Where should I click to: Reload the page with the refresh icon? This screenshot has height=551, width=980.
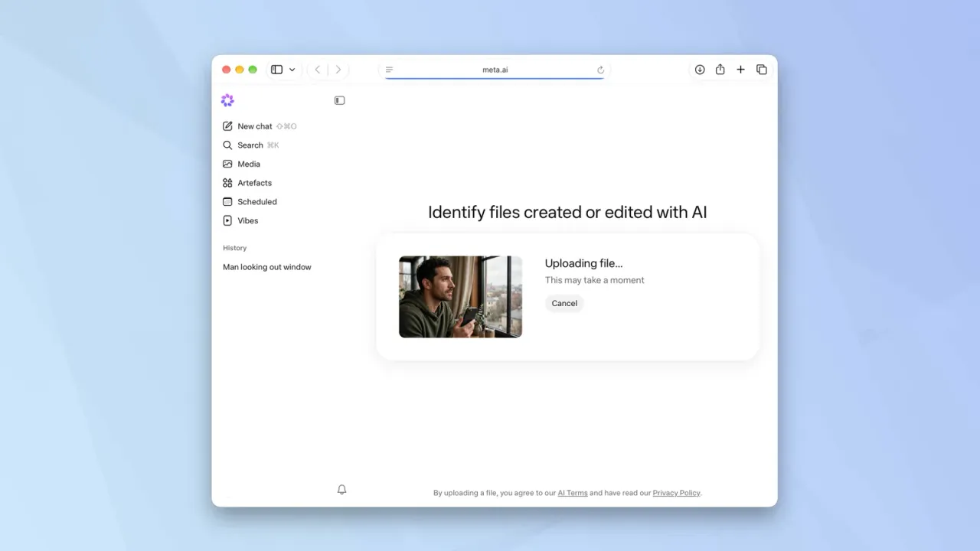(601, 70)
